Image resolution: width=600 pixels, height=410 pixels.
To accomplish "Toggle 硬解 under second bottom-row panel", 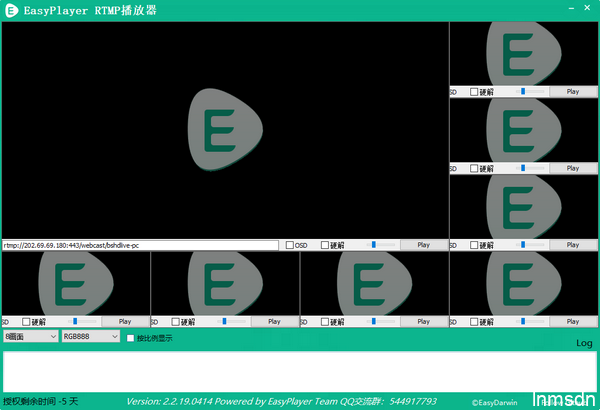I will coord(175,322).
